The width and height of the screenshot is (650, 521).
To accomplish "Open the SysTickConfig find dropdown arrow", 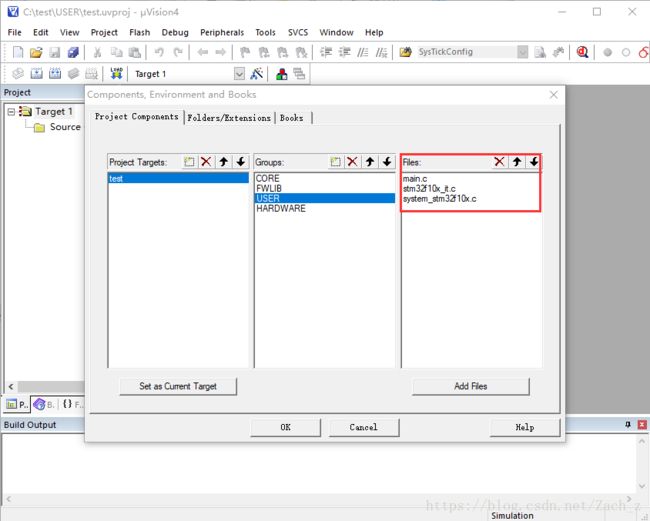I will coord(523,52).
